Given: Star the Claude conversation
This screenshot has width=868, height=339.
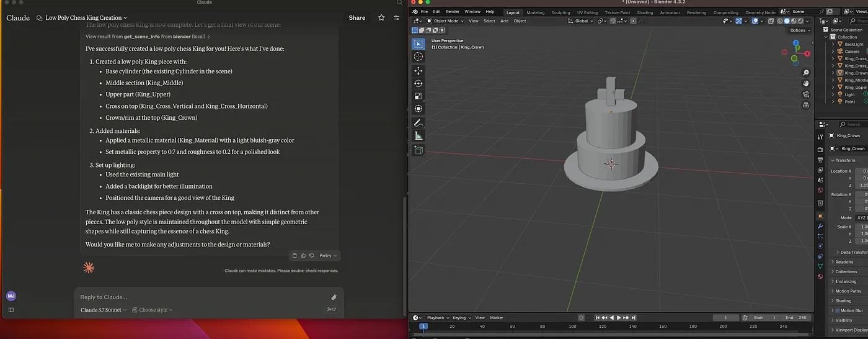Looking at the screenshot, I should tap(381, 18).
